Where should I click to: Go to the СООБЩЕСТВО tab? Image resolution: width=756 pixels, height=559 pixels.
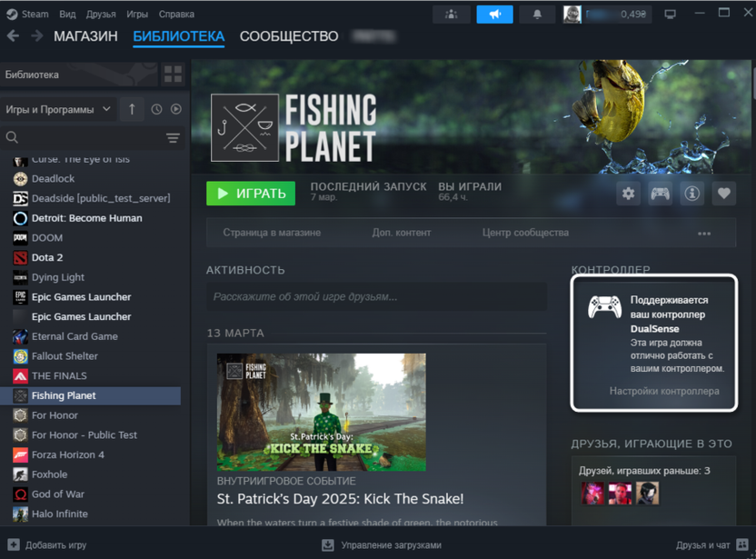pyautogui.click(x=289, y=36)
